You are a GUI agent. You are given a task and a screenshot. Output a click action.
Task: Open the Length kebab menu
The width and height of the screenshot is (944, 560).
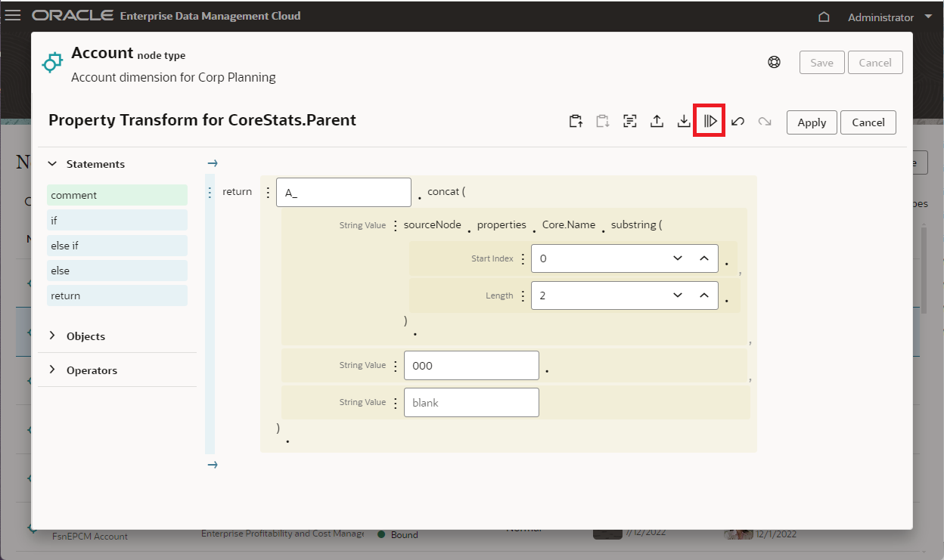click(x=522, y=295)
